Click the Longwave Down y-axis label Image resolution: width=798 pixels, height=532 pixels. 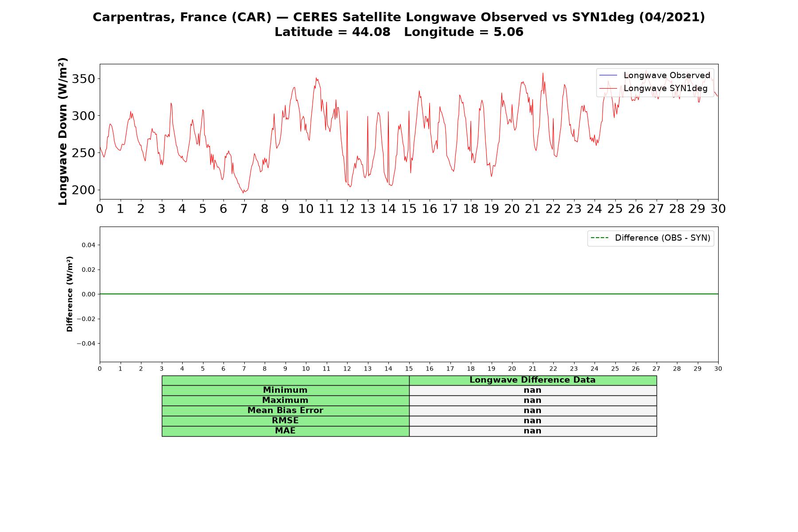[x=63, y=131]
